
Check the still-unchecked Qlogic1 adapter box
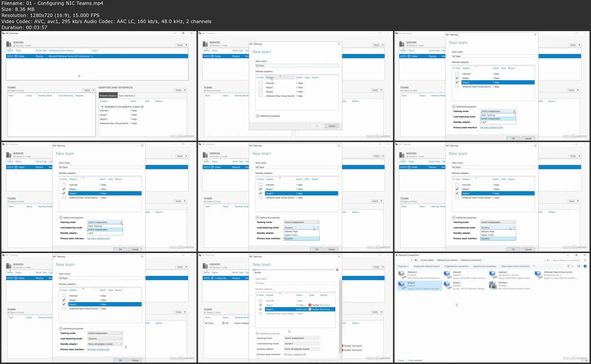(261, 87)
